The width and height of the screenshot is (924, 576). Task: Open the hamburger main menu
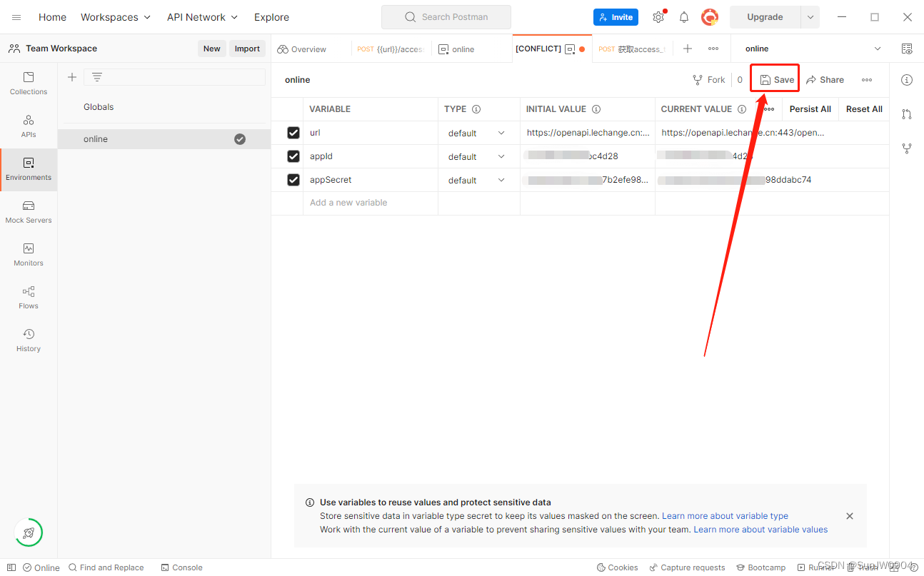coord(16,17)
